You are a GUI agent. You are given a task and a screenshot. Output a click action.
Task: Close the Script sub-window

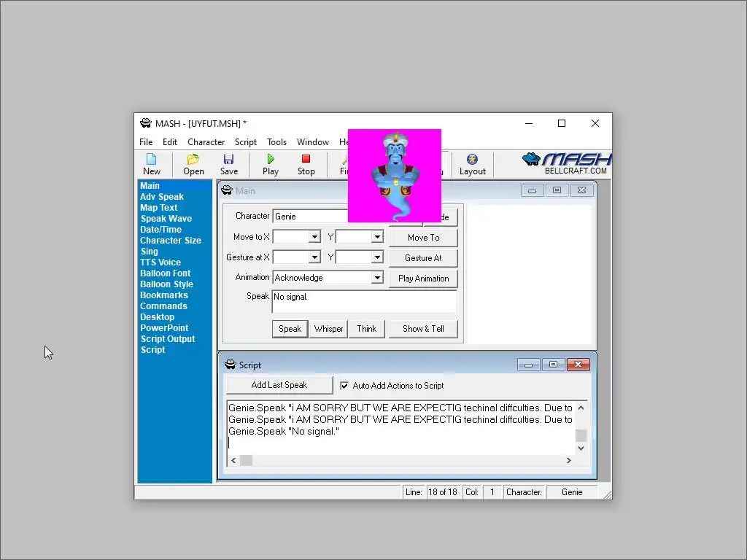point(578,365)
